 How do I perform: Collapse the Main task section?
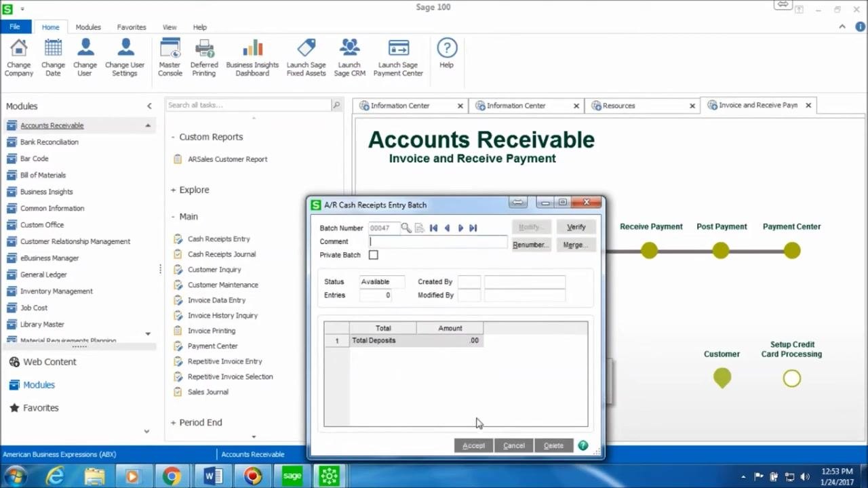click(173, 216)
